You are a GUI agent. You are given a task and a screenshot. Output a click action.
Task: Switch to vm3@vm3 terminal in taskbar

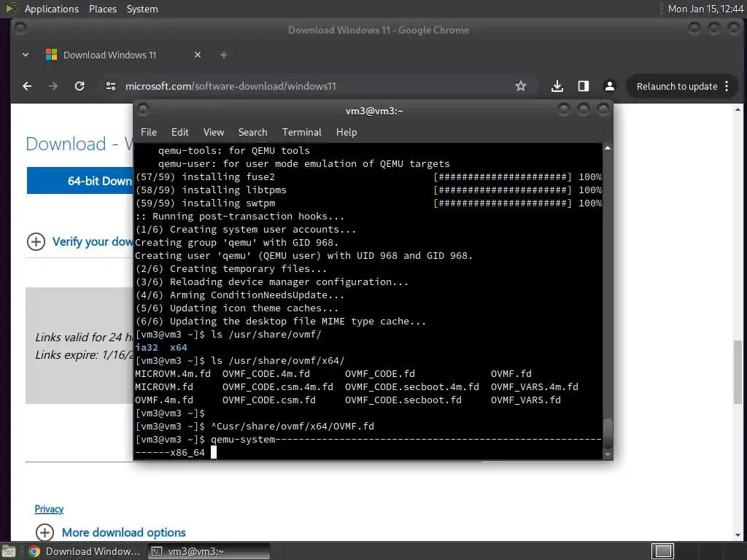pyautogui.click(x=208, y=551)
